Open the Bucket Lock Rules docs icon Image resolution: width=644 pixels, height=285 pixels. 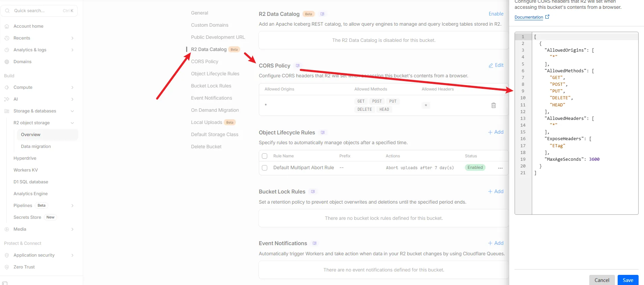pos(313,191)
